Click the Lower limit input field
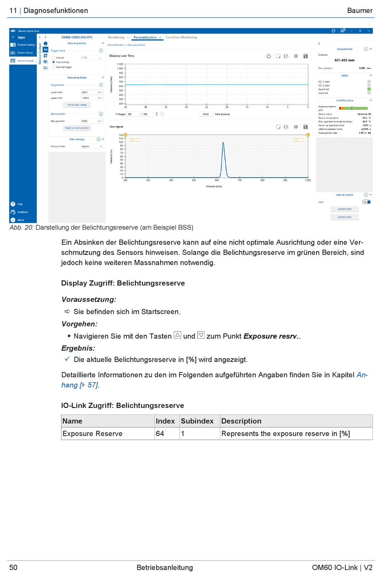The image size is (392, 573). [91, 92]
